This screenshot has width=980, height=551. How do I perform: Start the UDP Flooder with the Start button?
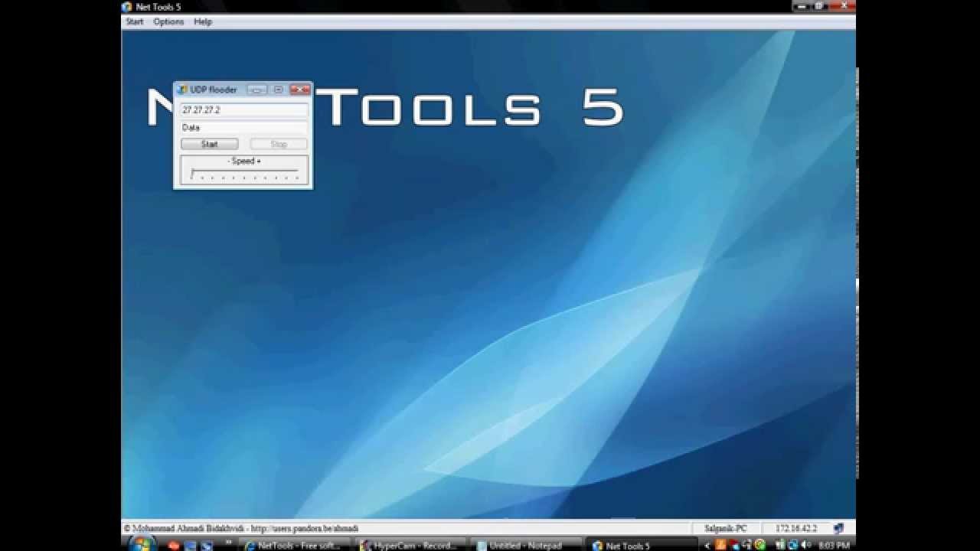210,144
